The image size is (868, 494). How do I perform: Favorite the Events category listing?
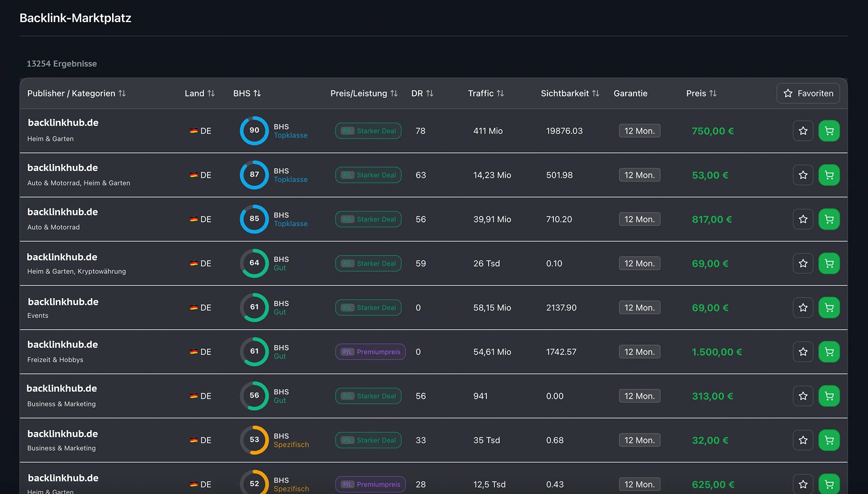point(803,308)
